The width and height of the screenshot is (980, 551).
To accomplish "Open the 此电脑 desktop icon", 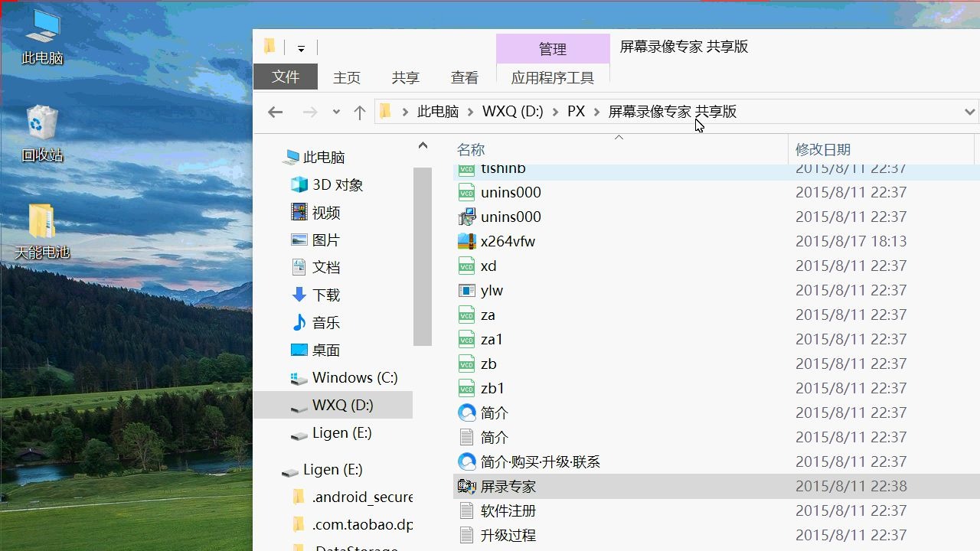I will coord(42,36).
